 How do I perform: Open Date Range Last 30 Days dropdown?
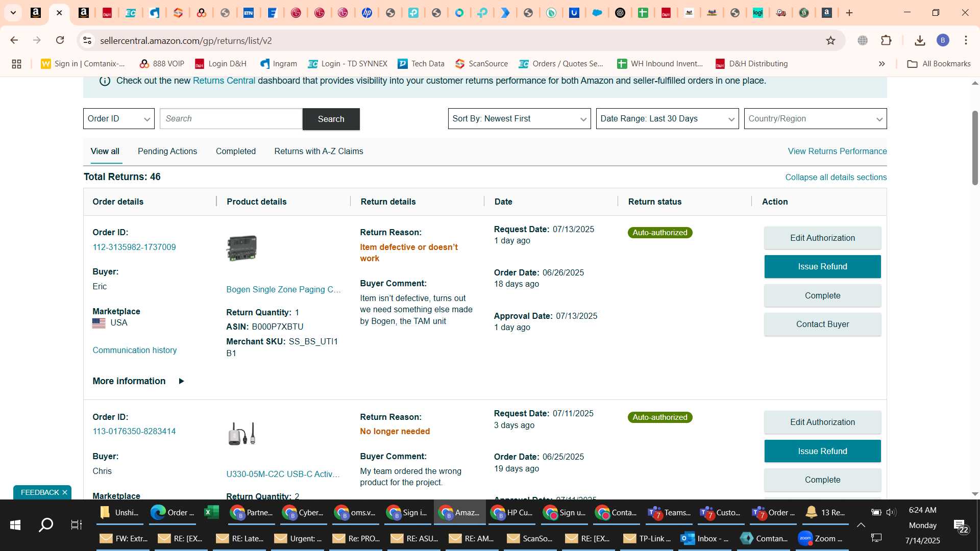click(668, 119)
